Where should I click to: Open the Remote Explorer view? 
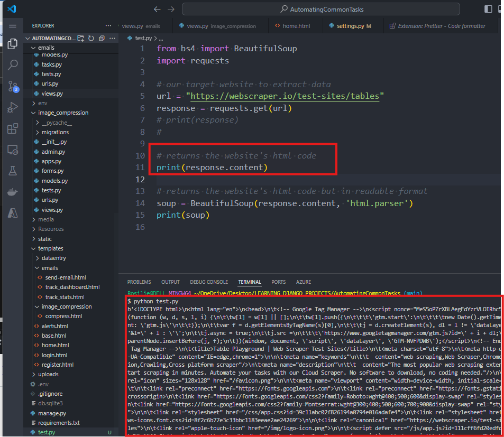coord(13,150)
